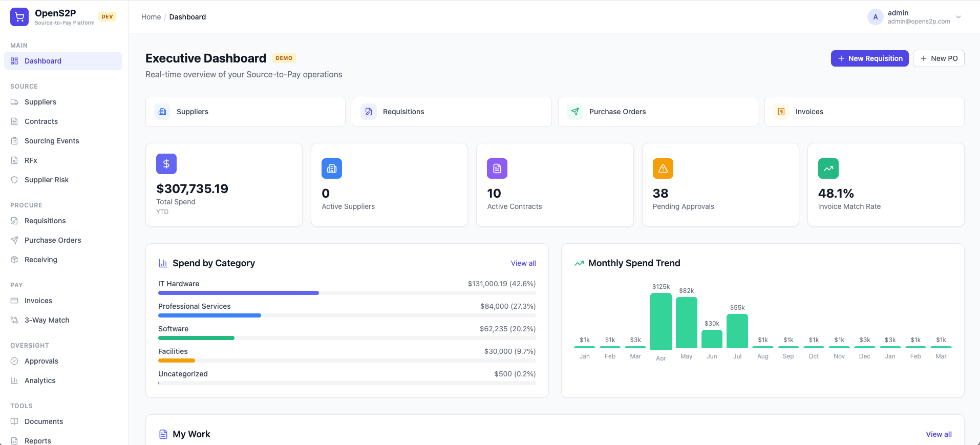Expand the admin account dropdown chevron
Image resolution: width=980 pixels, height=445 pixels.
pyautogui.click(x=958, y=17)
